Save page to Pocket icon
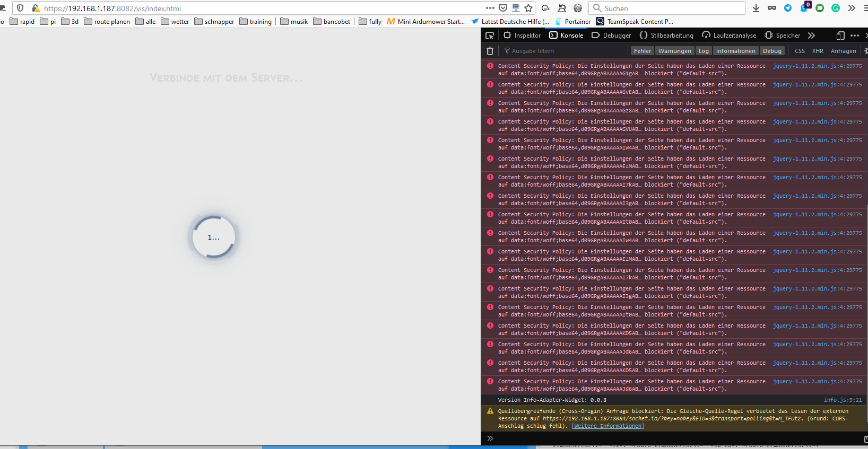The height and width of the screenshot is (449, 868). coord(503,8)
